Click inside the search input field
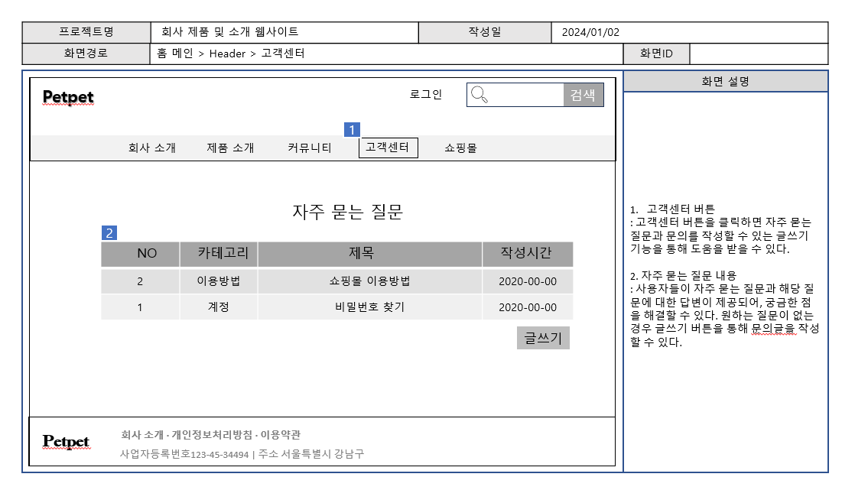 click(526, 95)
